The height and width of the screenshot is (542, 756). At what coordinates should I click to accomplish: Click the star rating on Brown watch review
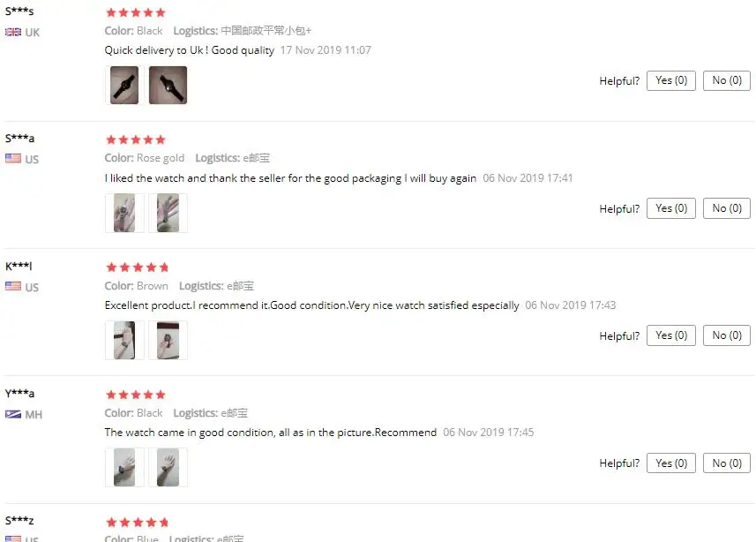(137, 267)
